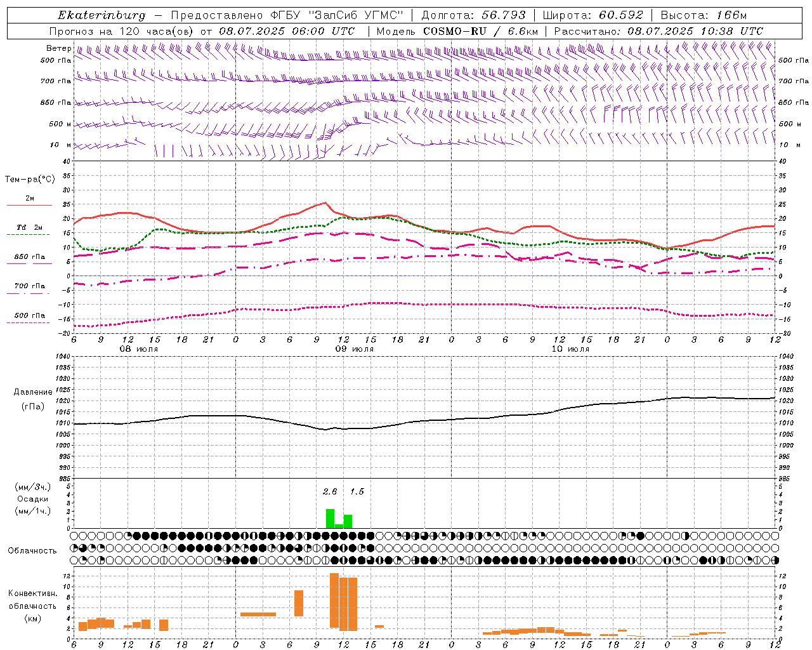The height and width of the screenshot is (650, 812).
Task: Select the 'Рассчитано: 08.07.2025 10:38 UTC' timestamp
Action: pos(658,31)
